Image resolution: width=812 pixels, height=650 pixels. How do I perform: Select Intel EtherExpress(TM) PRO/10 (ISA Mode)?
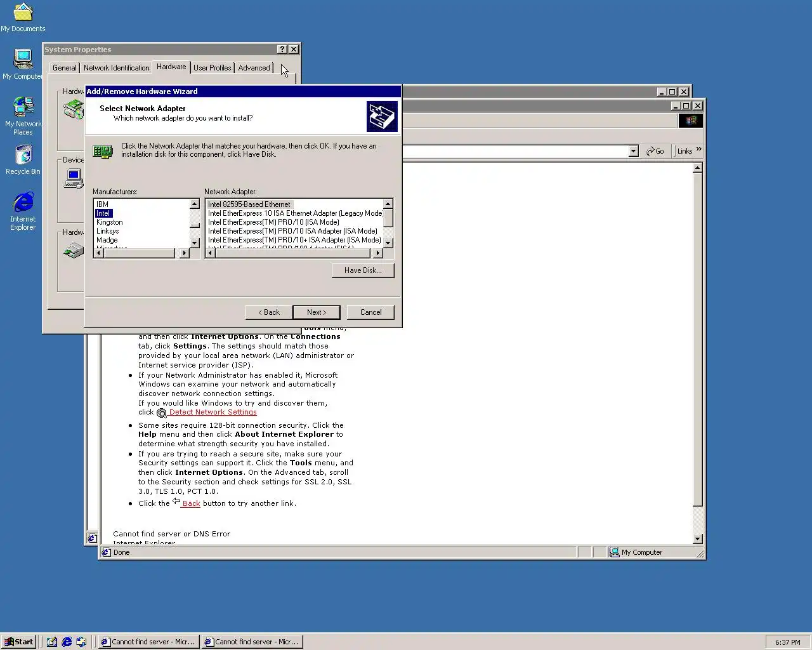click(273, 222)
